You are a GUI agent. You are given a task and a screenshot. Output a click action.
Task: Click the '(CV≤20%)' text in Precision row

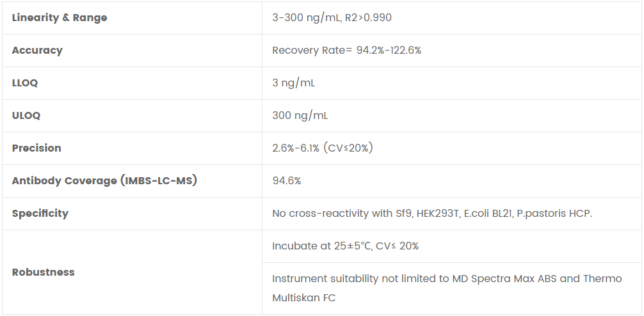[348, 148]
